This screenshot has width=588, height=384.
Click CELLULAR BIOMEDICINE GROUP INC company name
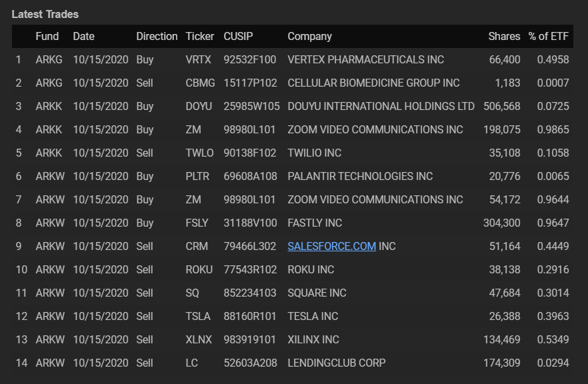(373, 83)
